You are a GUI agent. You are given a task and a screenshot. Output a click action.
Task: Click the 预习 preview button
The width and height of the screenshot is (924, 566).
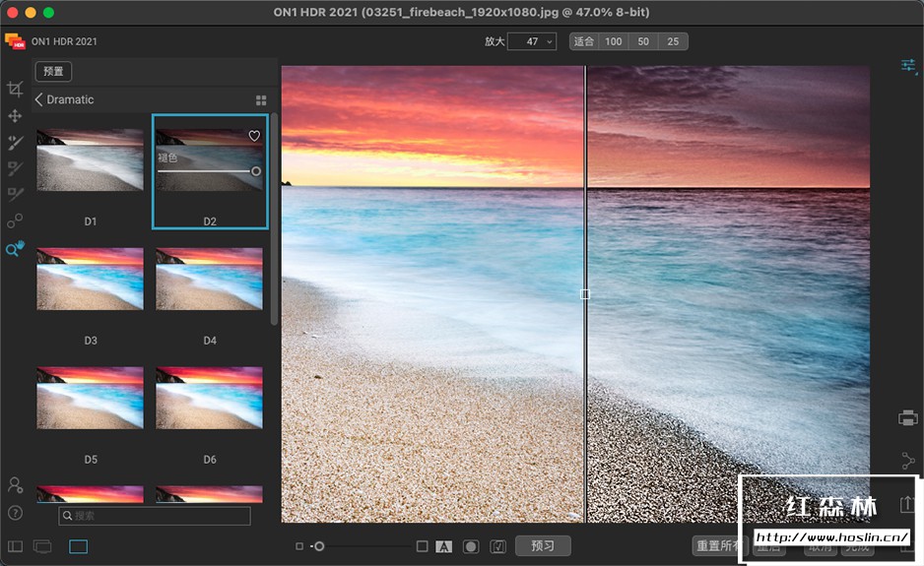tap(543, 546)
